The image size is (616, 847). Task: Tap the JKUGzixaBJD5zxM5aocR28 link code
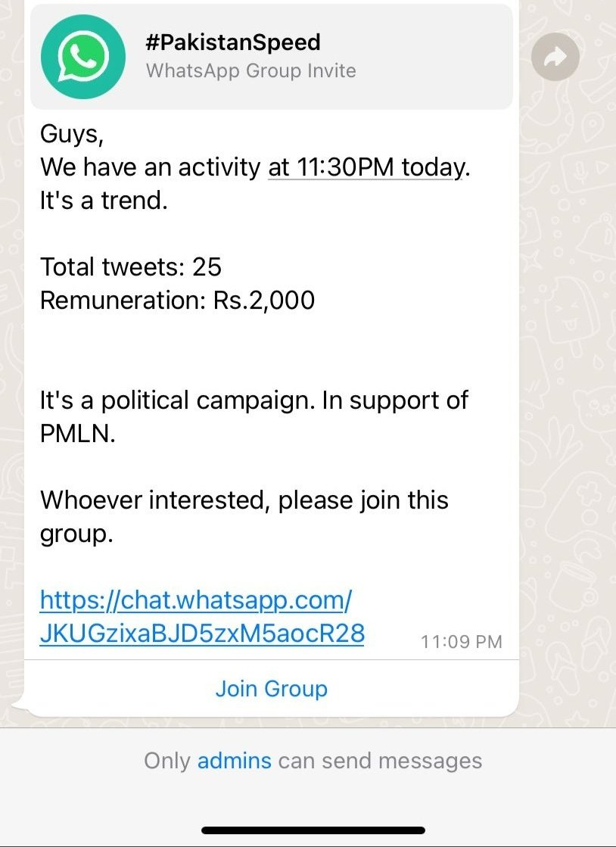[203, 633]
